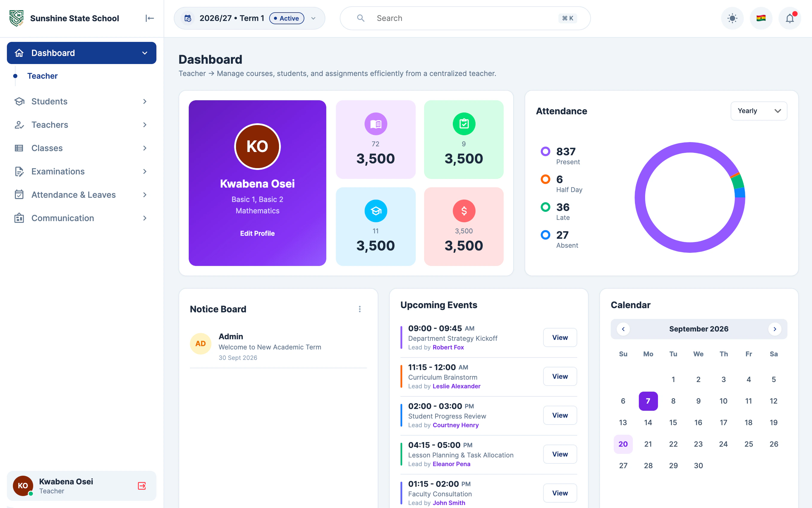Go to the previous month in the calendar

point(623,329)
